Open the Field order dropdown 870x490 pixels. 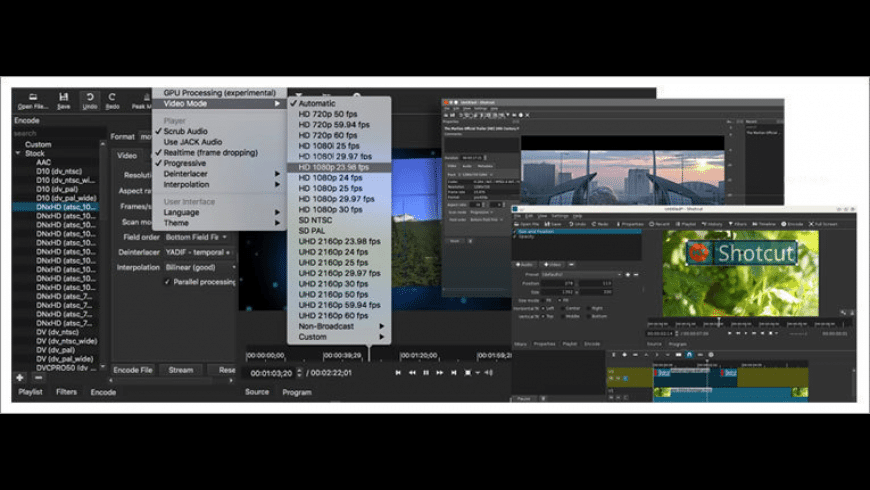pyautogui.click(x=197, y=237)
